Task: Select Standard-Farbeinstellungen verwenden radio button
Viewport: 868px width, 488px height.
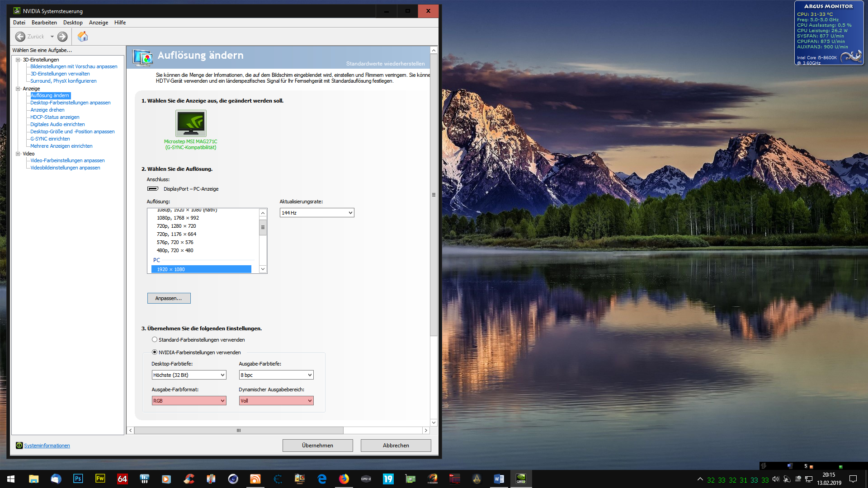Action: (155, 340)
